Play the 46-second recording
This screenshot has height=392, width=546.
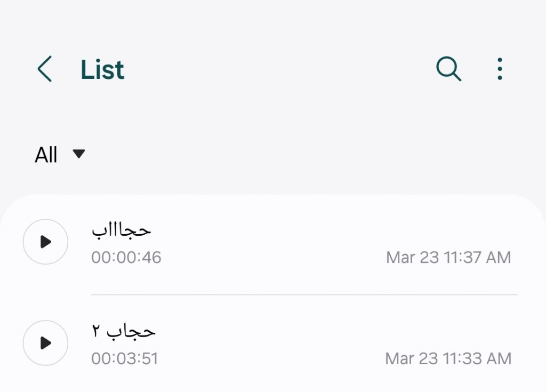pyautogui.click(x=45, y=242)
